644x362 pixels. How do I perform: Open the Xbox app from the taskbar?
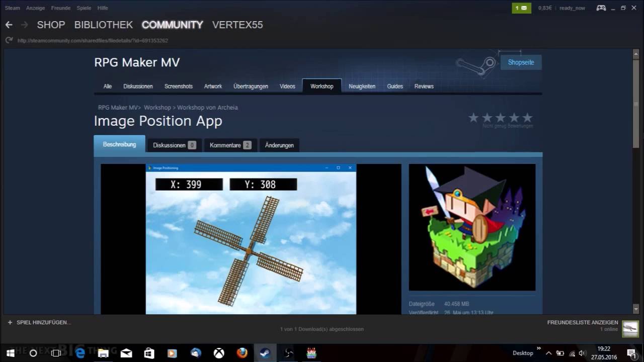[219, 353]
